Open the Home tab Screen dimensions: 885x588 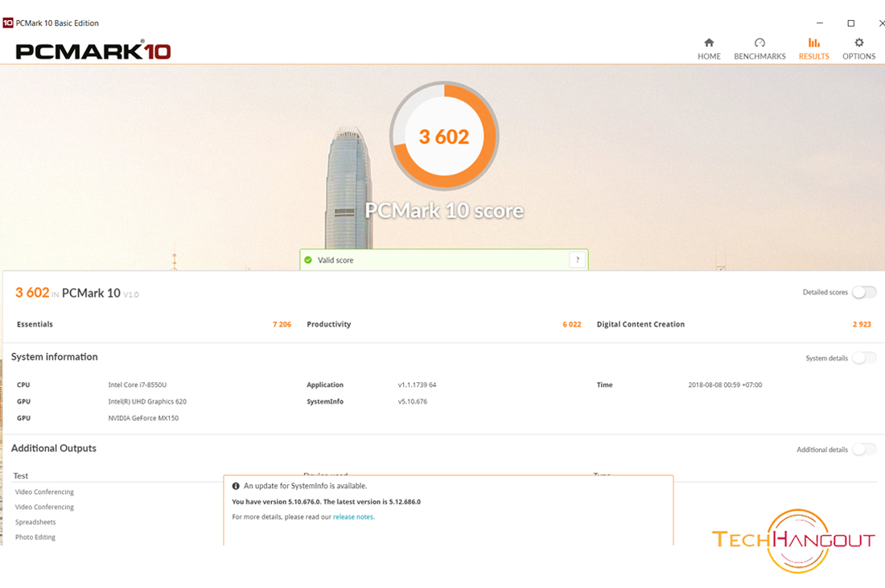709,49
